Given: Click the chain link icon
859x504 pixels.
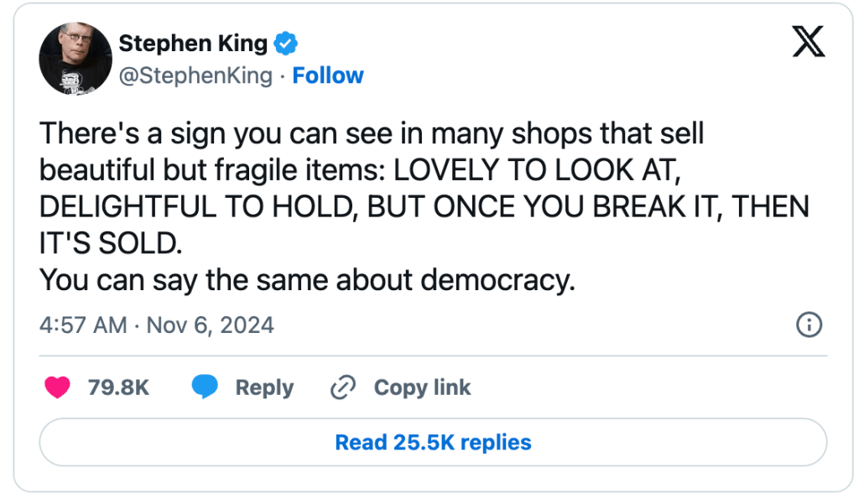Looking at the screenshot, I should (x=344, y=387).
